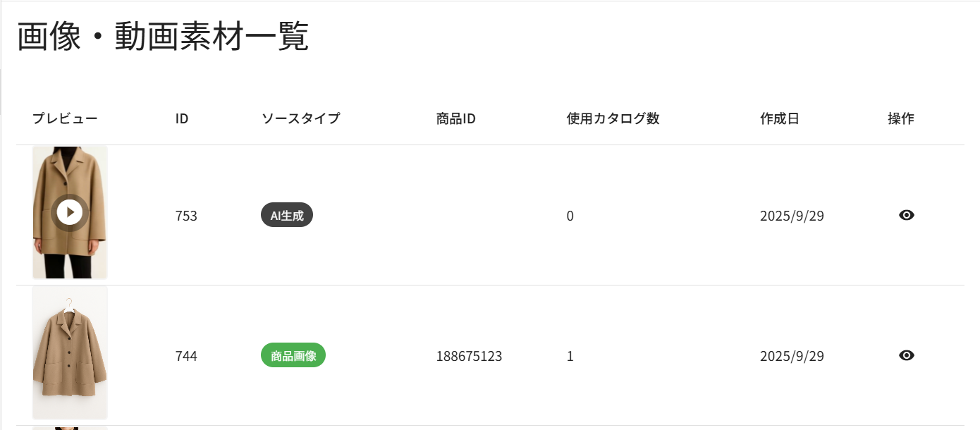This screenshot has width=980, height=430.
Task: Click the 画像・動画素材一覧 page title
Action: point(163,37)
